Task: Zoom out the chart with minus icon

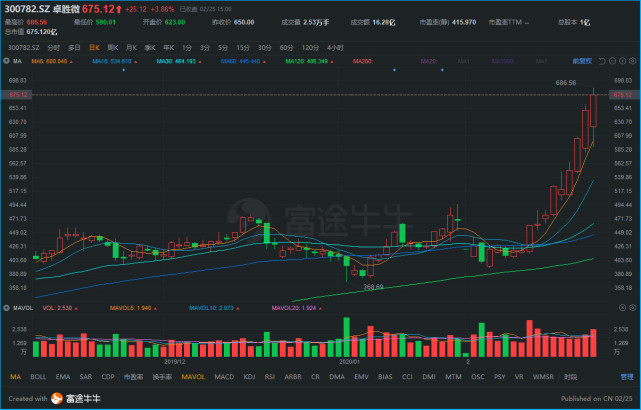Action: pos(612,61)
